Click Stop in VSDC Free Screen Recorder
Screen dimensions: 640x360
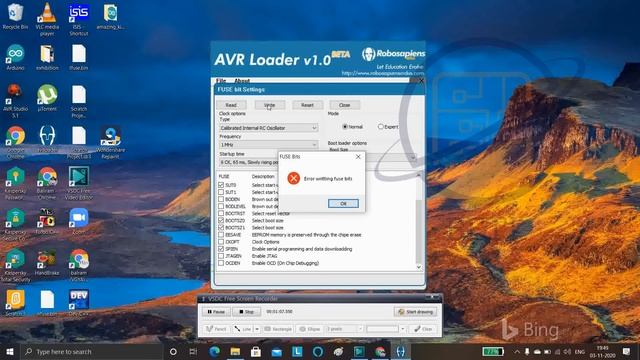[x=246, y=312]
